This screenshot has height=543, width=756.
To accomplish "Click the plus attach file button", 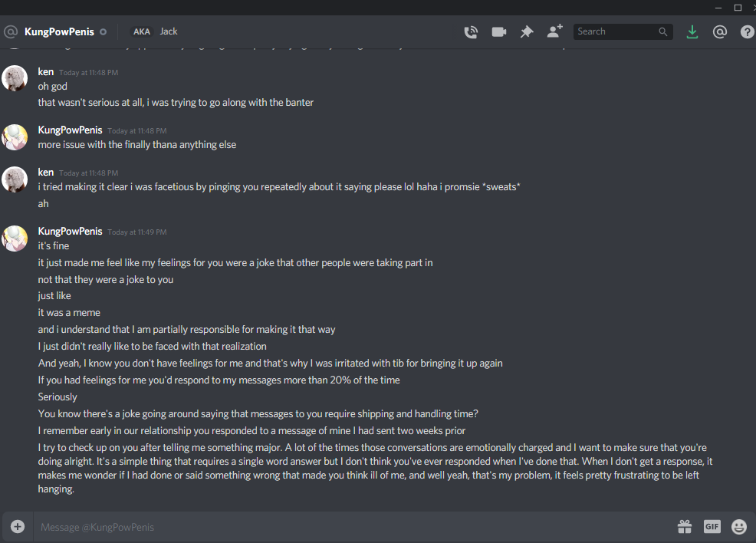I will (x=18, y=527).
